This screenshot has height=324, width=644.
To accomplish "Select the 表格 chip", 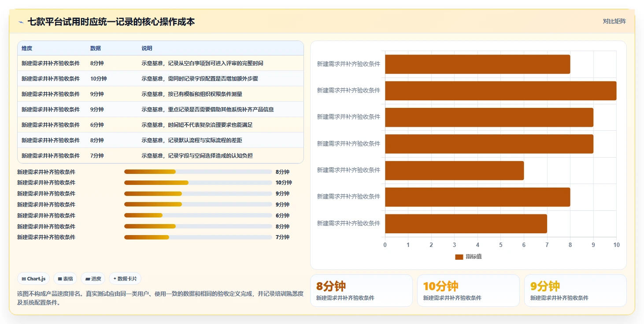I will 65,279.
